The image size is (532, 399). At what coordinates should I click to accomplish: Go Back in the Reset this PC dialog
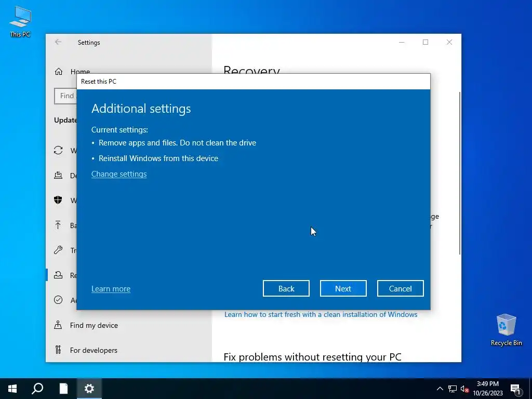click(x=286, y=288)
